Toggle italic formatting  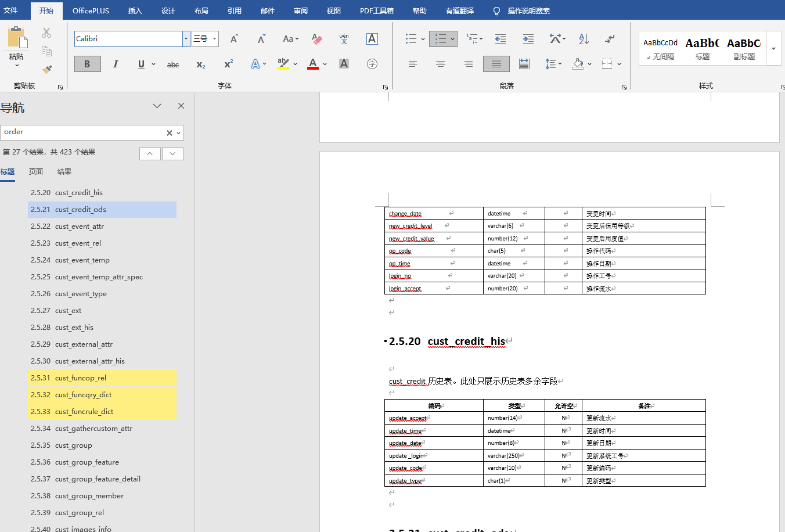pos(115,64)
